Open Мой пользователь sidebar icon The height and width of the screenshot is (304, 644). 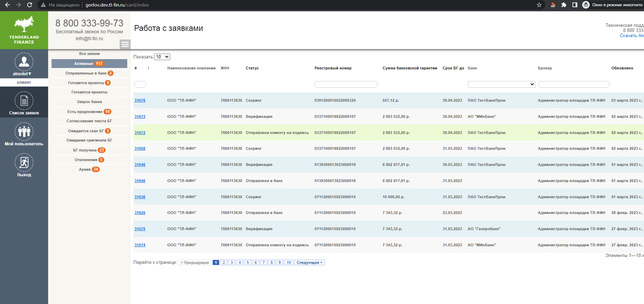(x=24, y=132)
